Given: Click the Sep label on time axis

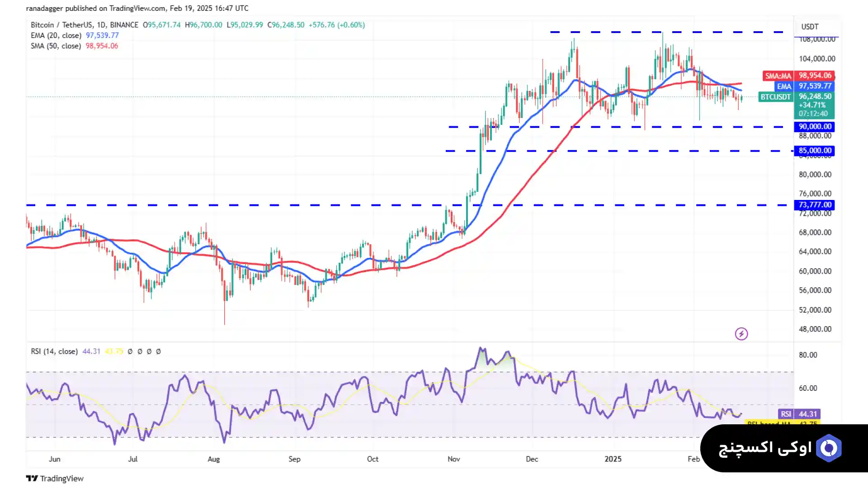Looking at the screenshot, I should pyautogui.click(x=295, y=459).
